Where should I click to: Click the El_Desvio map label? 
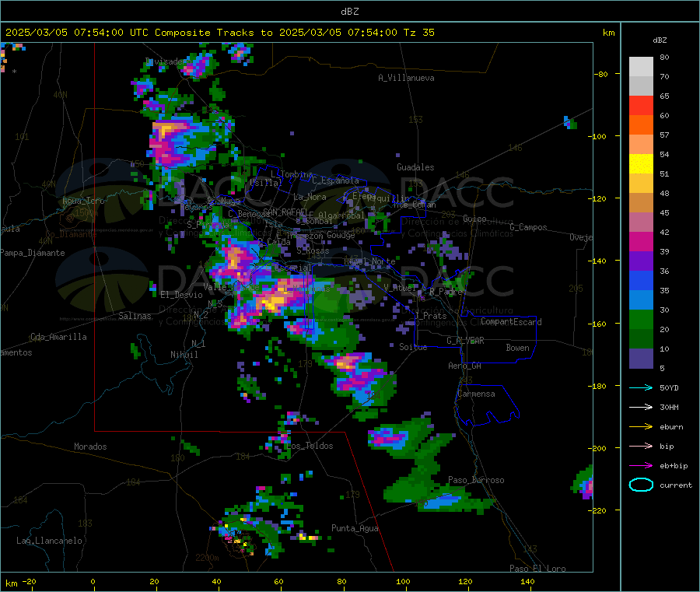pos(181,295)
